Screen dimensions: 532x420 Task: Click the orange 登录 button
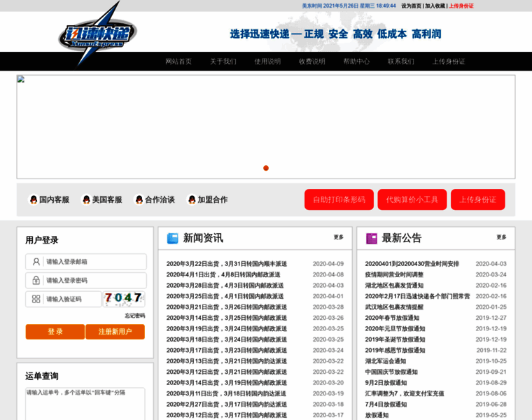[55, 332]
